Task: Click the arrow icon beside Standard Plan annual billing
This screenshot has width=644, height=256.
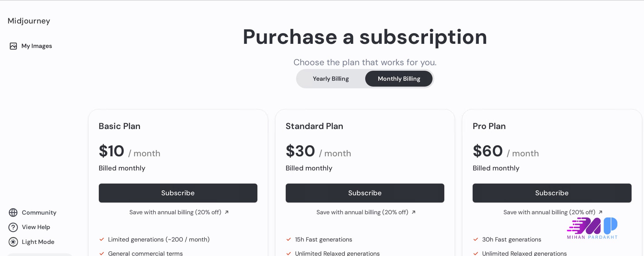Action: [x=414, y=212]
